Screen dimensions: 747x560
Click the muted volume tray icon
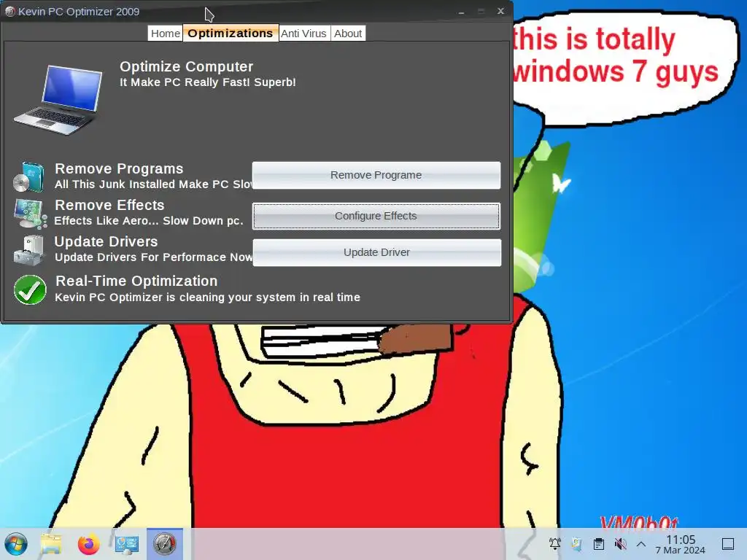click(x=620, y=544)
